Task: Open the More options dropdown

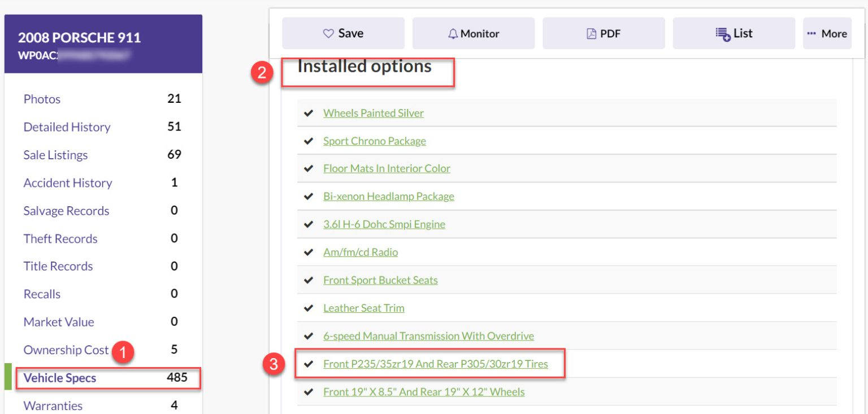Action: [x=827, y=34]
